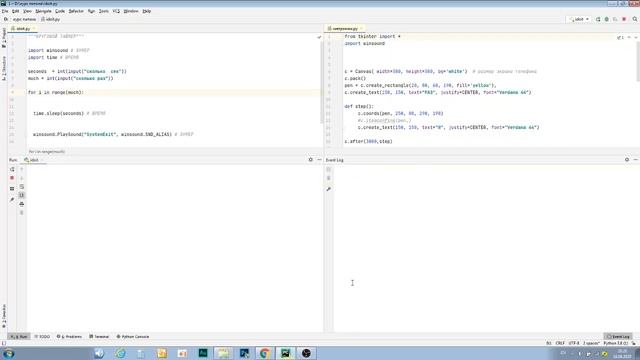Open the Refactor menu
Image resolution: width=640 pixels, height=360 pixels.
[x=76, y=11]
